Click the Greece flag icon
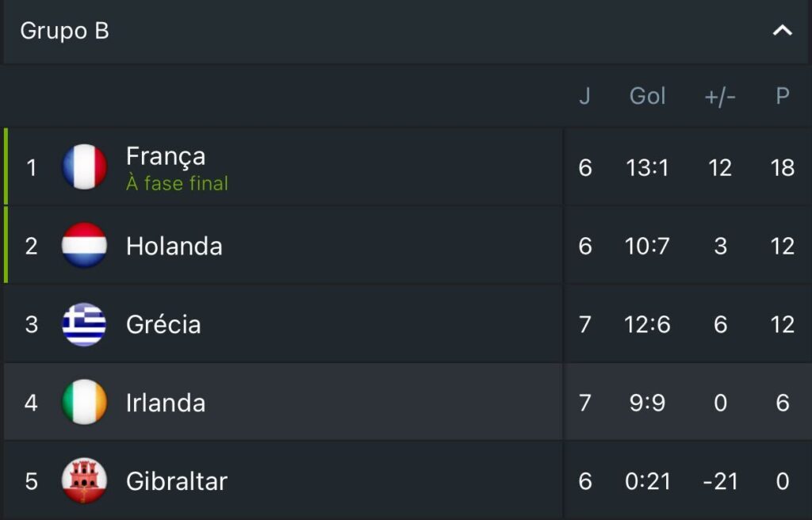Image resolution: width=812 pixels, height=520 pixels. click(84, 324)
